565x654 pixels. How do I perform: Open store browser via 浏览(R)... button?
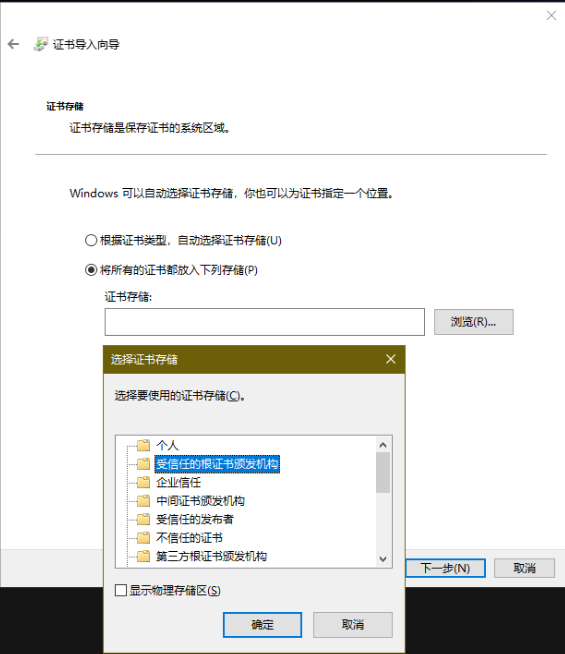(474, 322)
